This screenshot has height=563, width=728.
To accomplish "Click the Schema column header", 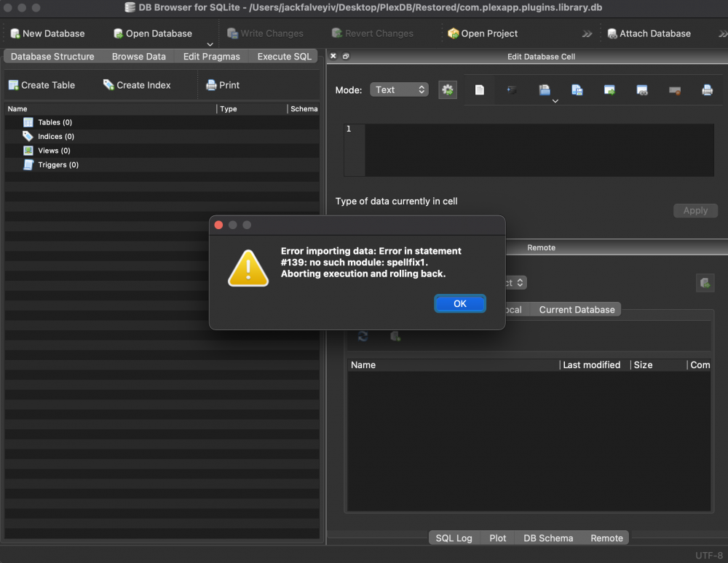I will (304, 109).
